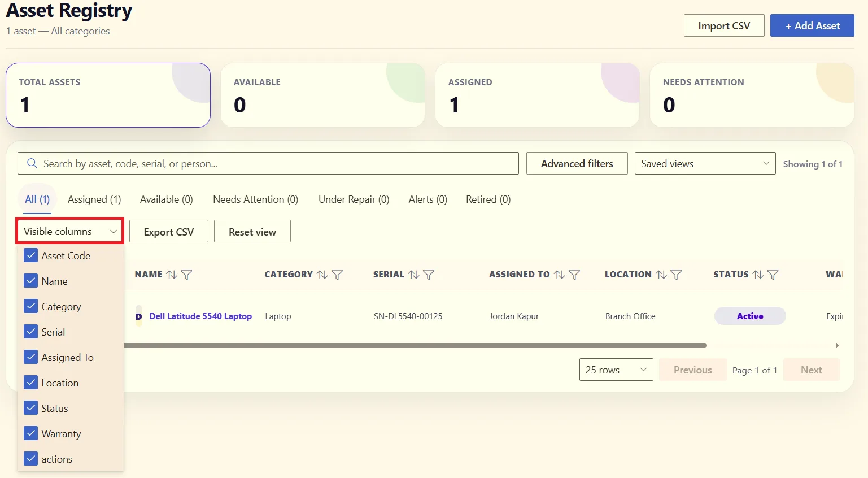Toggle the Name column checkbox
The image size is (868, 478).
tap(31, 281)
